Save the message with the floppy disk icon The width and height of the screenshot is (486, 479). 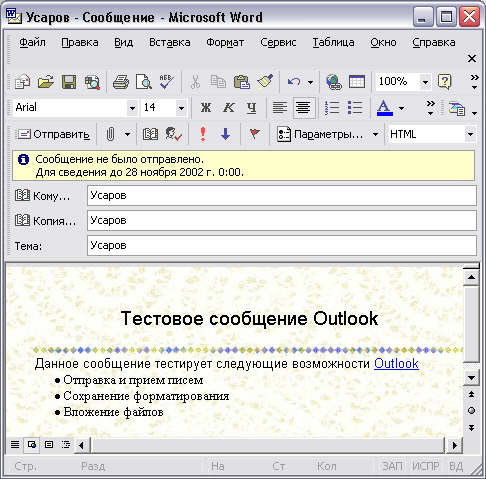(69, 82)
